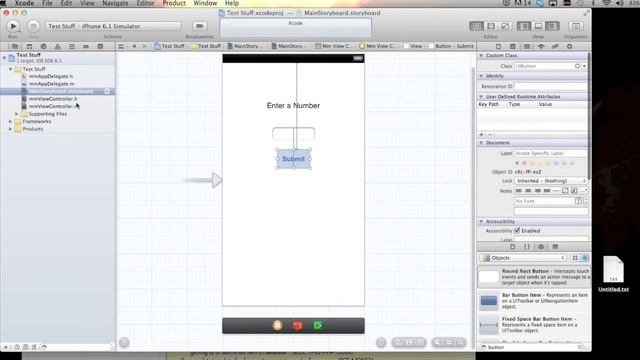Click the Stop button in toolbar
This screenshot has height=360, width=640.
[33, 26]
